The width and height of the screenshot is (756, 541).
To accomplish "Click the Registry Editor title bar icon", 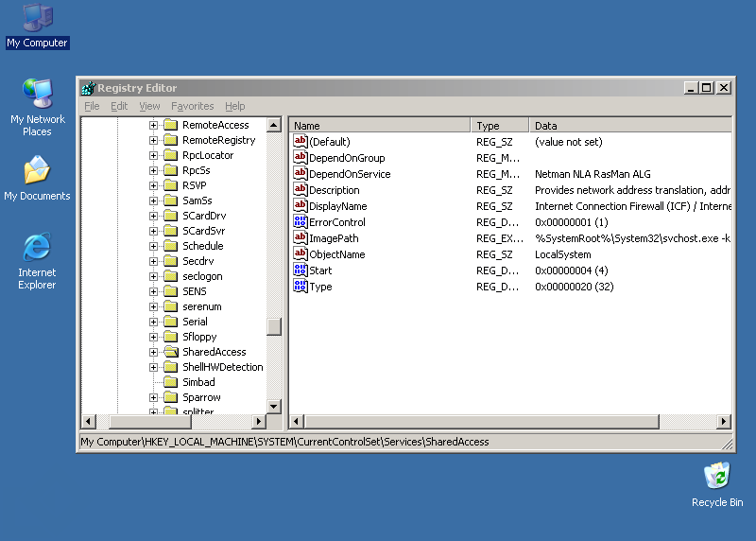I will [88, 88].
